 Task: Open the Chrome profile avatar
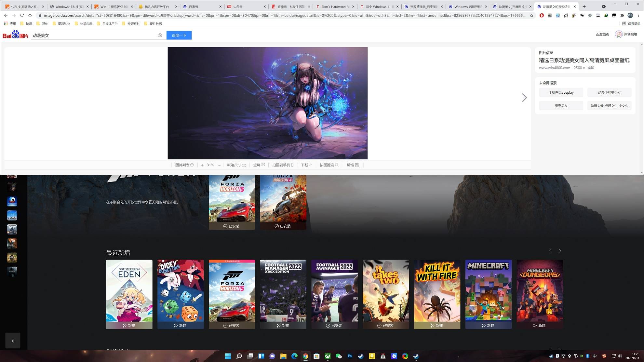pos(630,15)
